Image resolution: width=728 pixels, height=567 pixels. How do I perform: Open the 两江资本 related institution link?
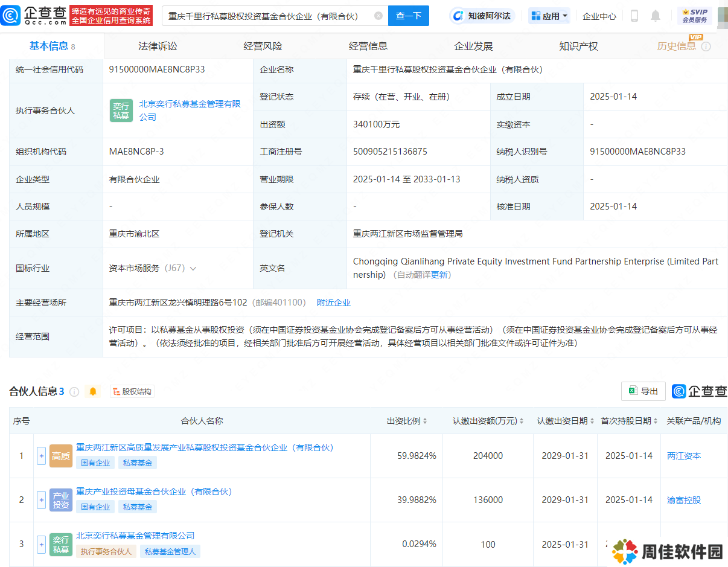click(684, 456)
